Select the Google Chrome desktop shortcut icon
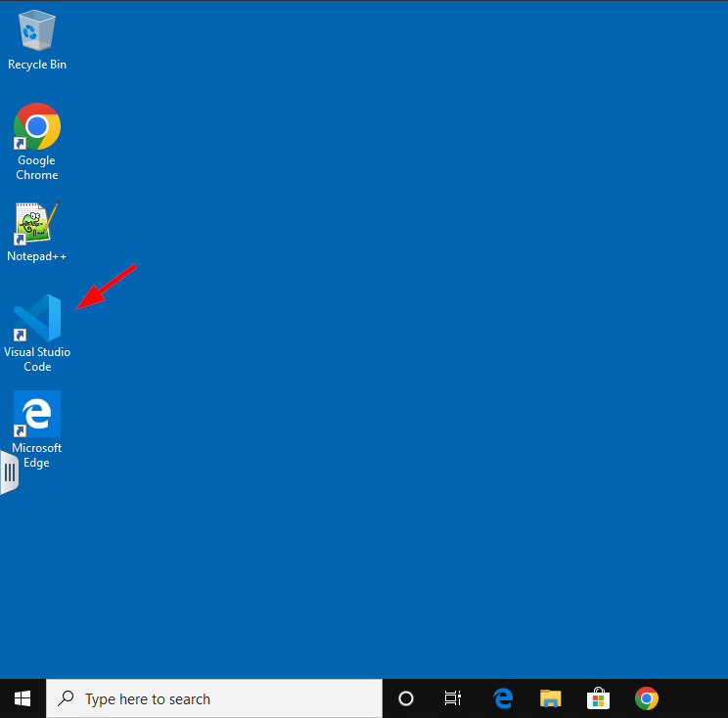The height and width of the screenshot is (718, 728). [37, 127]
